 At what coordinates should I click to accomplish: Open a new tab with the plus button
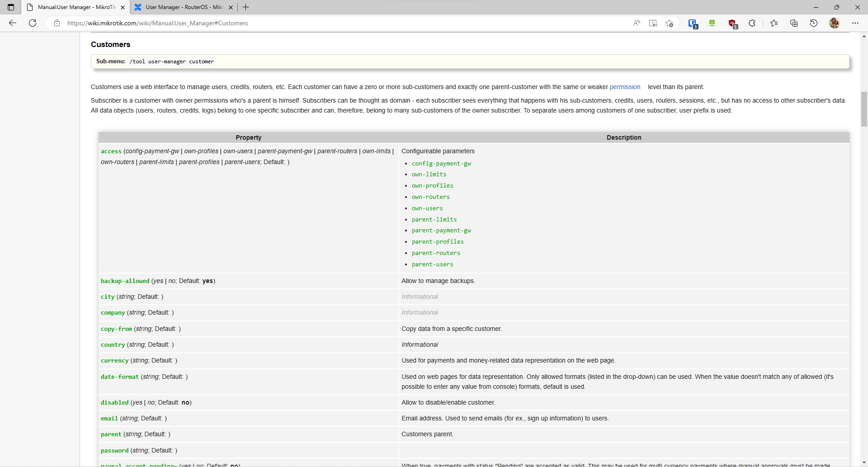pyautogui.click(x=245, y=7)
